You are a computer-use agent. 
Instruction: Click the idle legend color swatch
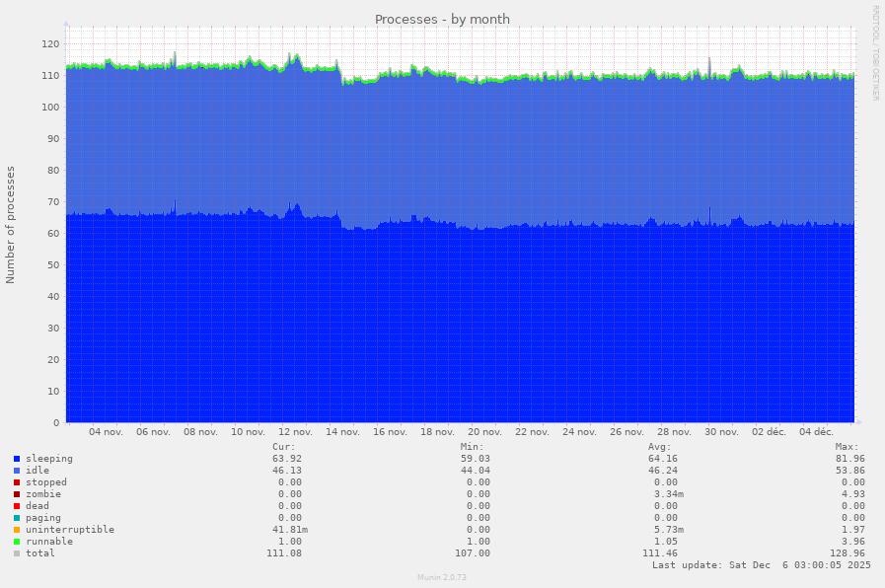(x=17, y=471)
